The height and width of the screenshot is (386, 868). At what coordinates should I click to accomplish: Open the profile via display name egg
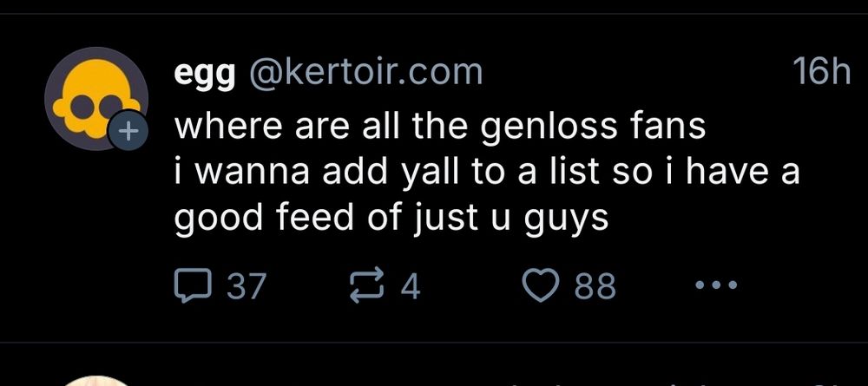[x=205, y=73]
